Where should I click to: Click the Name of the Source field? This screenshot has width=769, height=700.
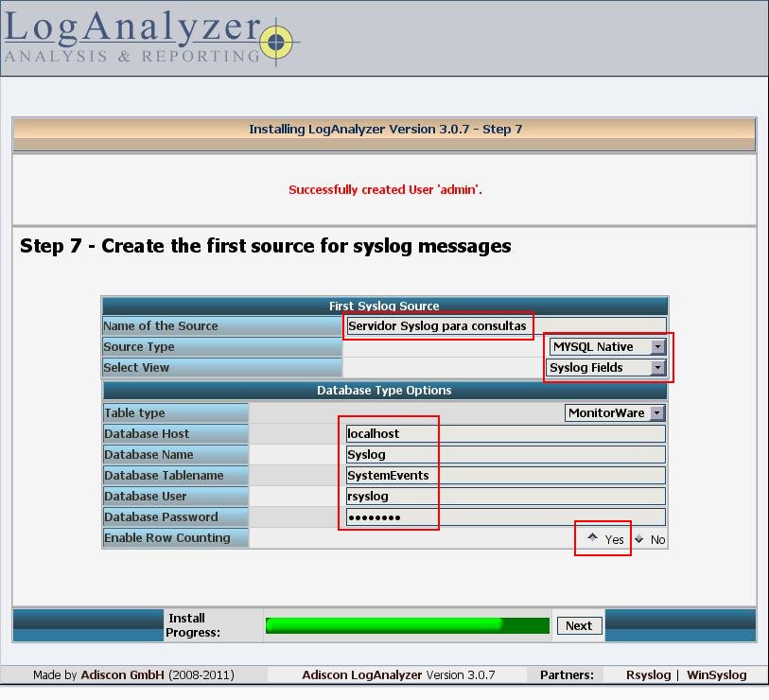(x=505, y=326)
